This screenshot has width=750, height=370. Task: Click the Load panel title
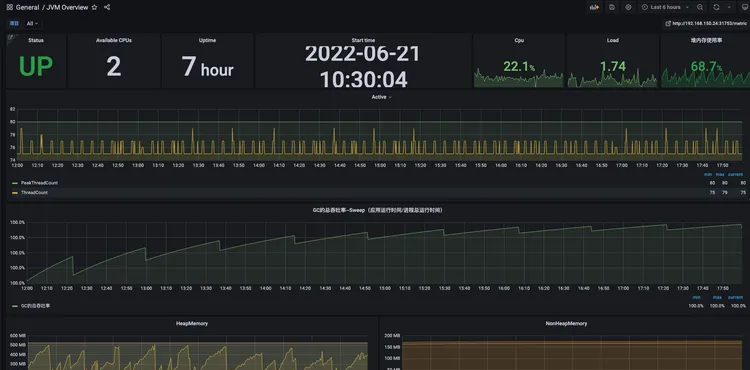tap(613, 41)
